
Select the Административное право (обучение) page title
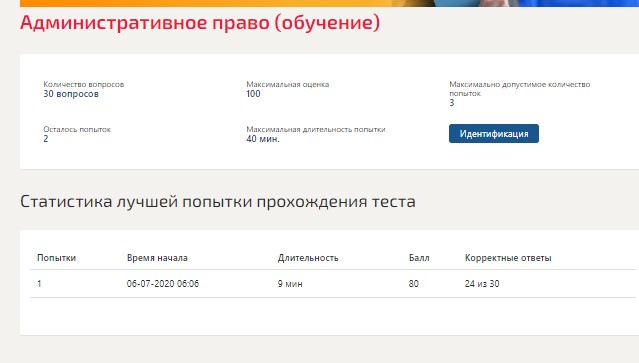(200, 22)
